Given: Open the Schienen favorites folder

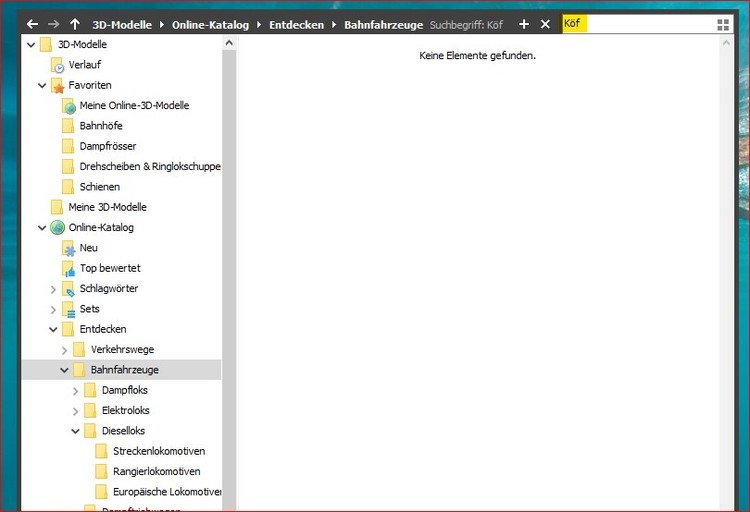Looking at the screenshot, I should point(99,187).
